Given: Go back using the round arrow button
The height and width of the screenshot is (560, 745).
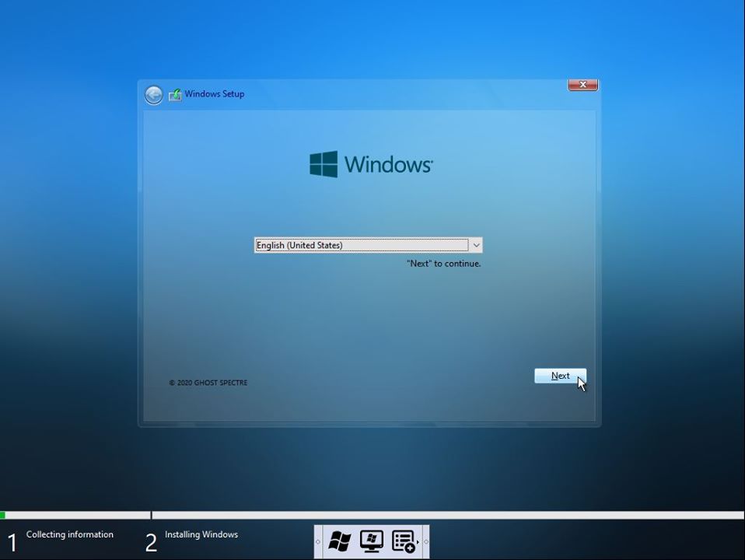Looking at the screenshot, I should (x=153, y=95).
